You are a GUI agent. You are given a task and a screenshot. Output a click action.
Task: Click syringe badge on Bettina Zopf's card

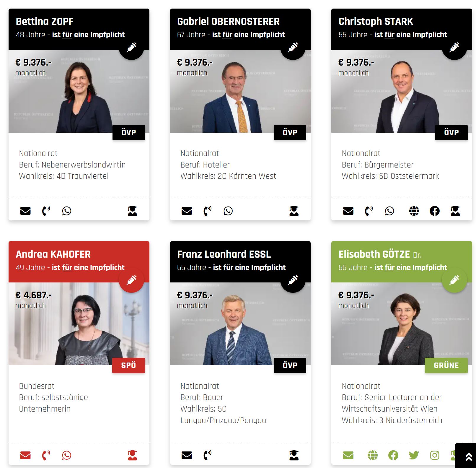point(131,47)
